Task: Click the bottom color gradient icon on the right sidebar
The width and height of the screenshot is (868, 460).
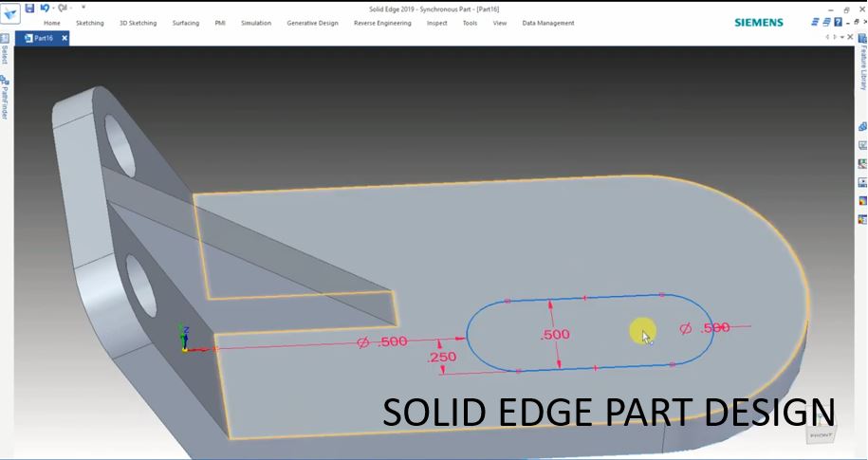Action: click(862, 219)
